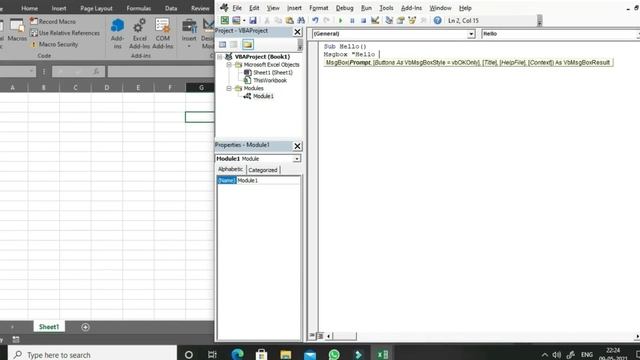The image size is (640, 360).
Task: Open Object Browser from the toolbar icon
Action: (x=412, y=20)
